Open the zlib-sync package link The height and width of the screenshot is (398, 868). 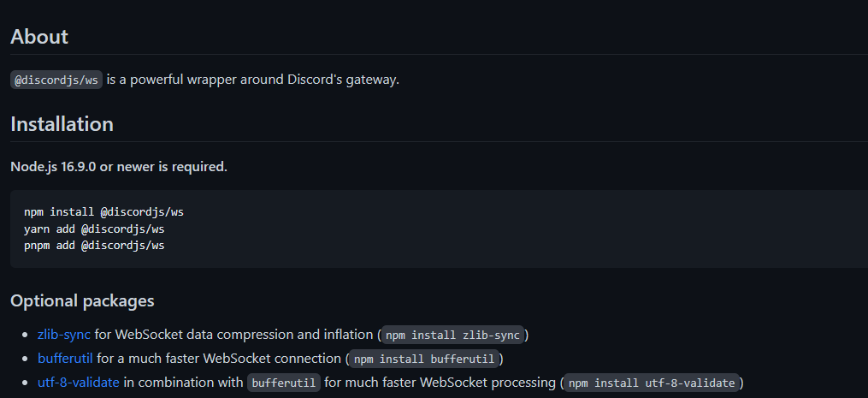63,335
